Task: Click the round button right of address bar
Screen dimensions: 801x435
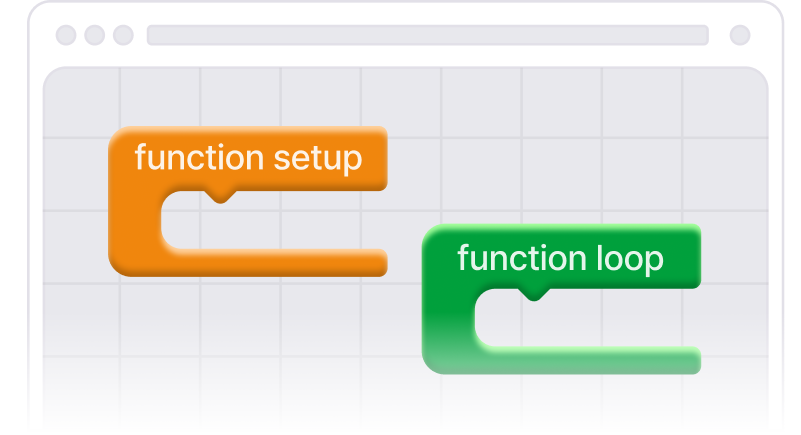Action: (740, 36)
